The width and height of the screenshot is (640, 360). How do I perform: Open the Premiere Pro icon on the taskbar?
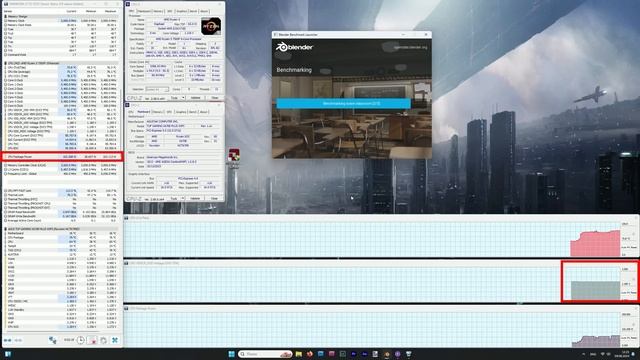tap(353, 354)
